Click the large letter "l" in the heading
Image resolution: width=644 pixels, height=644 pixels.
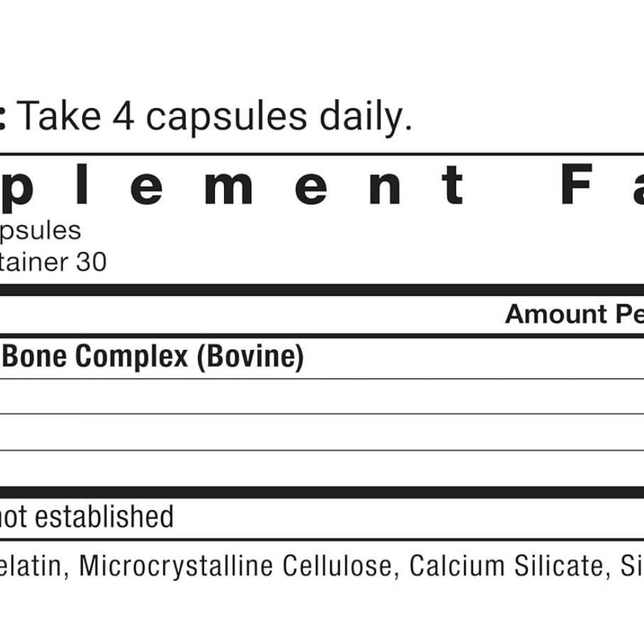[x=82, y=184]
